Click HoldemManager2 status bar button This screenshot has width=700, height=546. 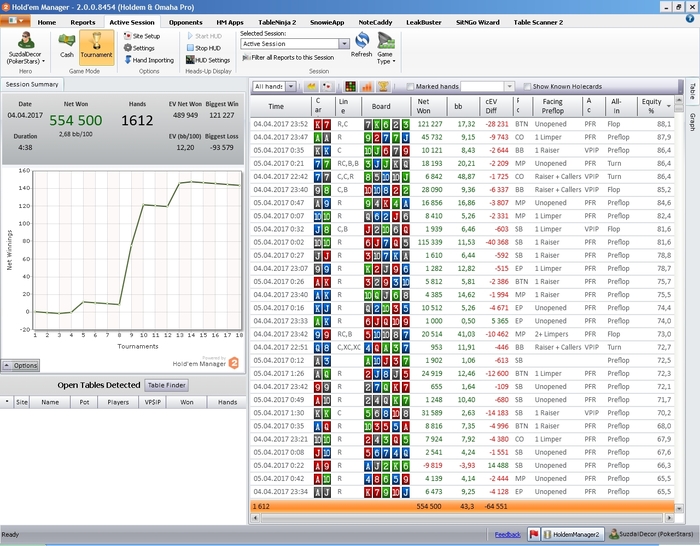coord(572,534)
